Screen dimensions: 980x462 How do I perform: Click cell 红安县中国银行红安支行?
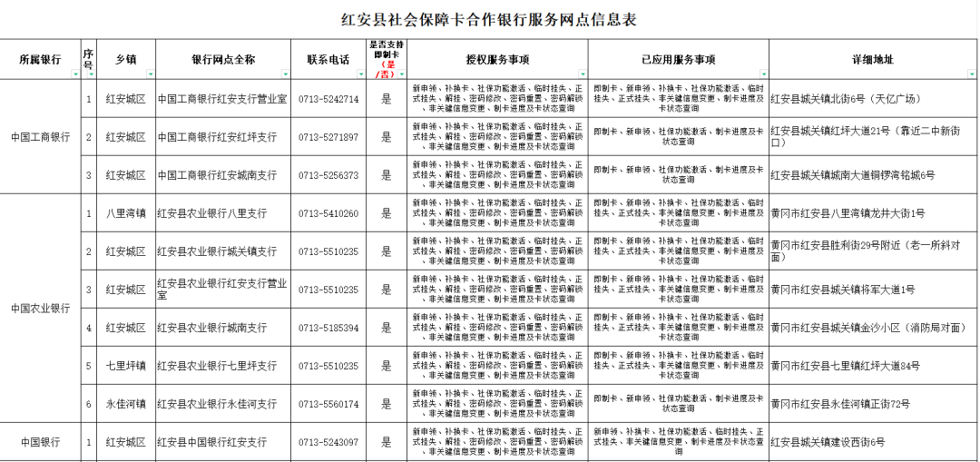pyautogui.click(x=223, y=442)
